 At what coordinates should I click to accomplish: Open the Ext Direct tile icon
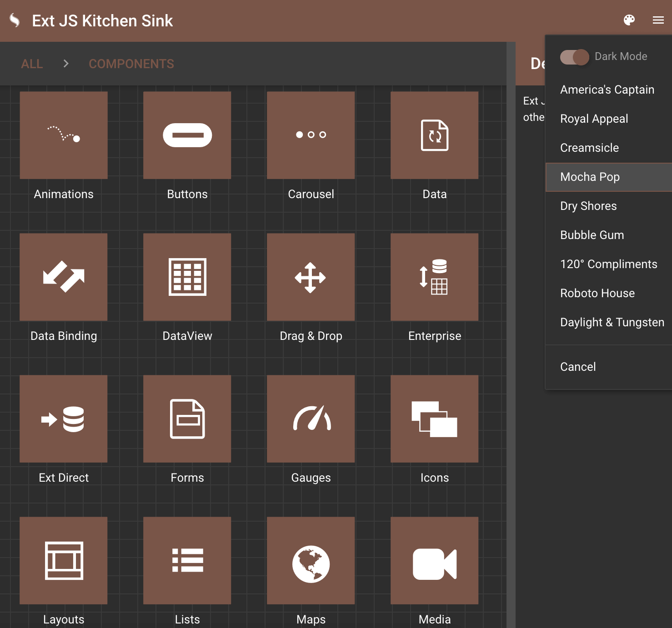click(64, 419)
